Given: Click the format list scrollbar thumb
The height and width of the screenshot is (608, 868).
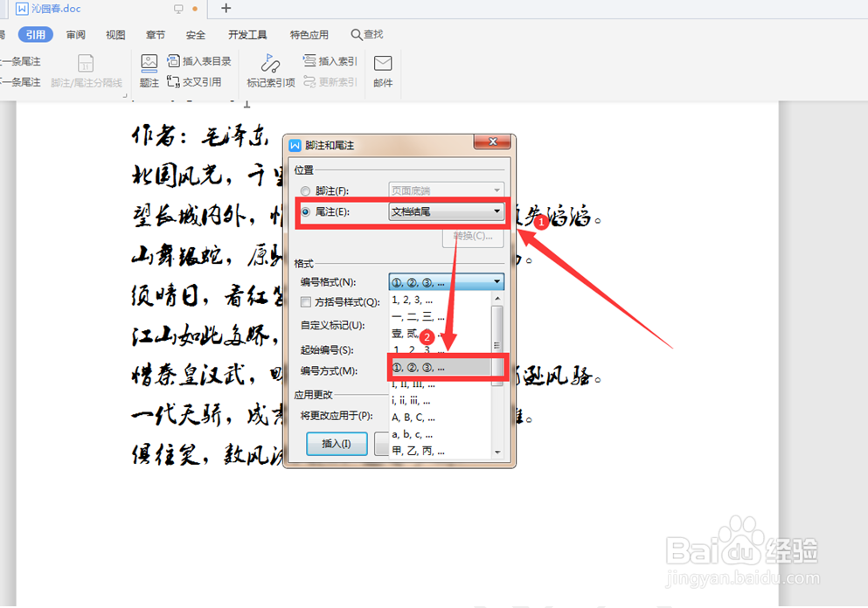Looking at the screenshot, I should coord(497,345).
